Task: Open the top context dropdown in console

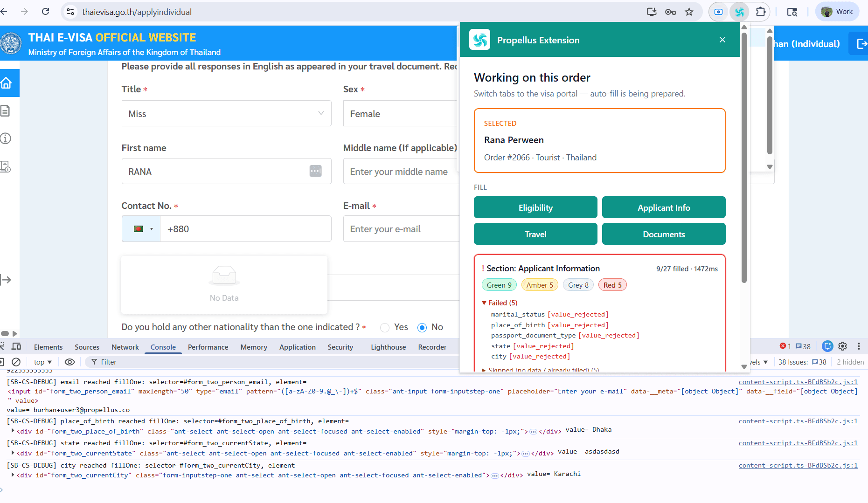Action: [43, 362]
